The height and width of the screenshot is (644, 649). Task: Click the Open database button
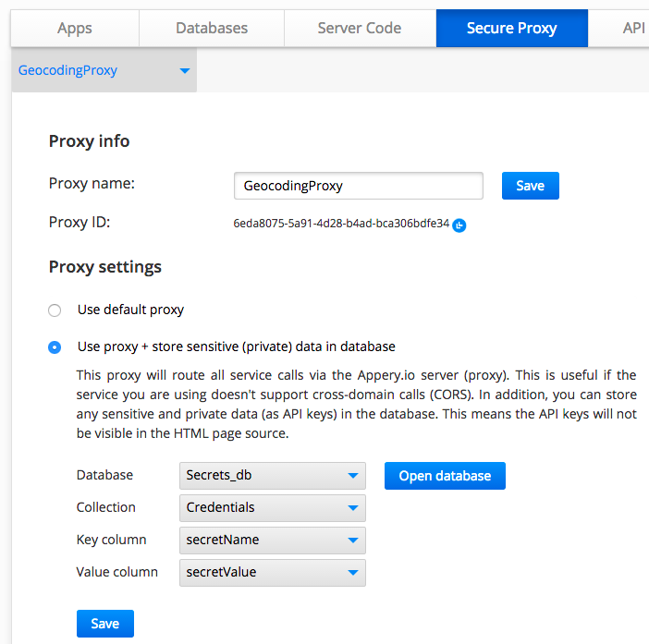click(x=445, y=476)
